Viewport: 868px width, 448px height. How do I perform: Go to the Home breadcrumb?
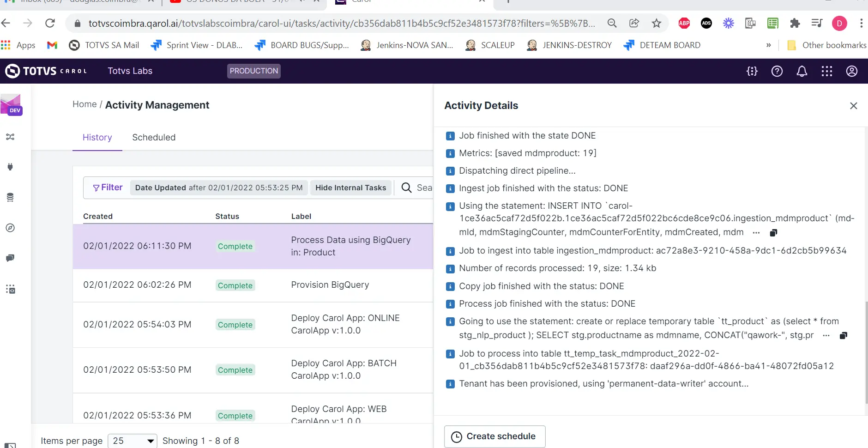(84, 104)
